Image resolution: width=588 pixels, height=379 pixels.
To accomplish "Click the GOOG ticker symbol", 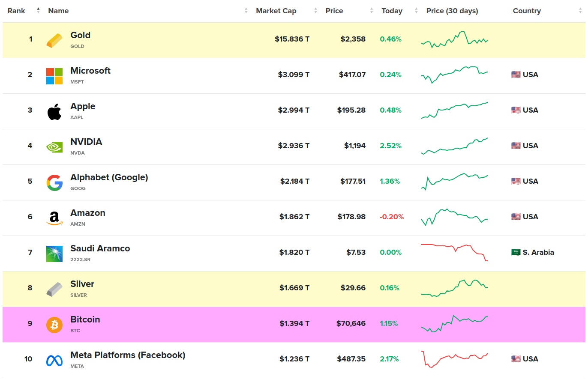I will 78,188.
